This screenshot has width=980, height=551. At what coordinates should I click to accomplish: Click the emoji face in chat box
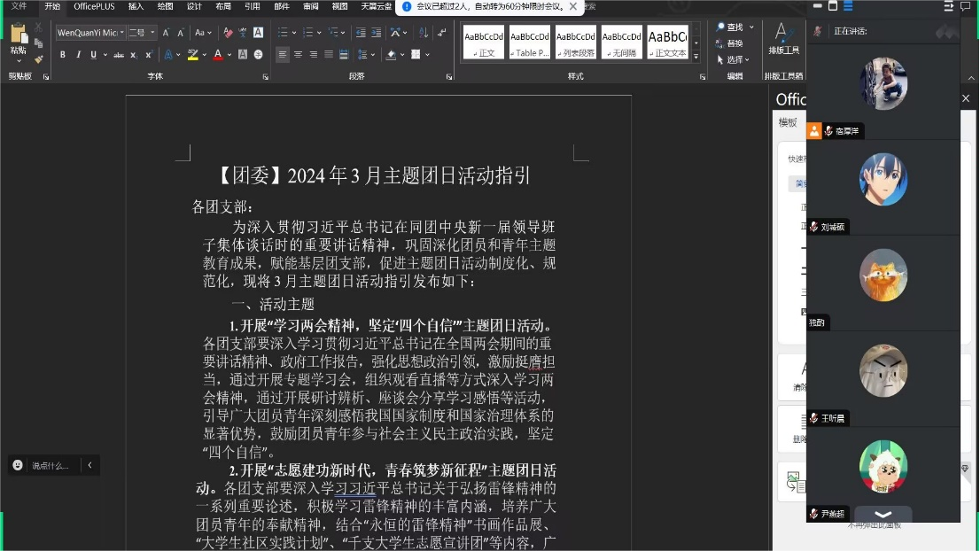18,465
